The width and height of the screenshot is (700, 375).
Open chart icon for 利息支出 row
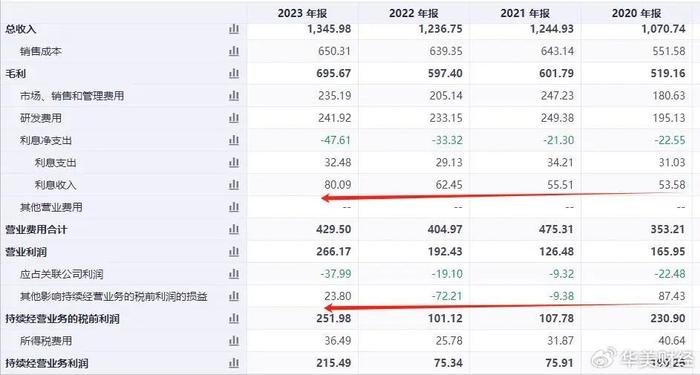pos(234,162)
